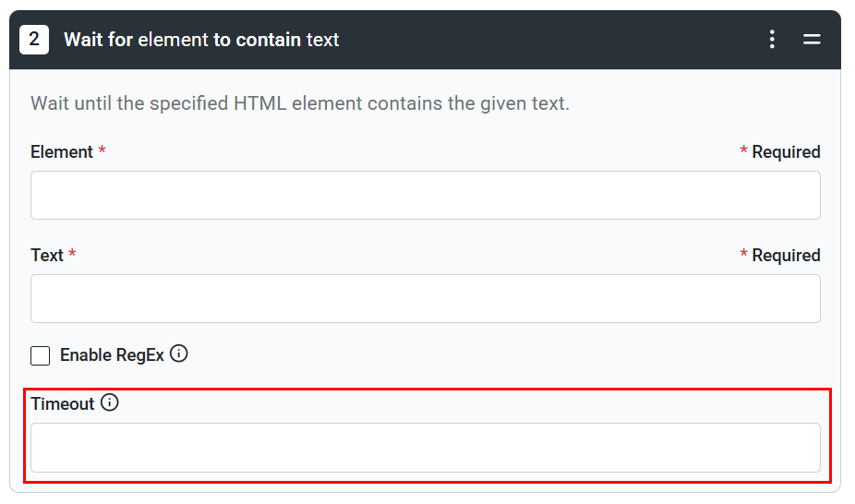Show info tooltip for Enable RegEx
Viewport: 855px width, 504px height.
(179, 354)
